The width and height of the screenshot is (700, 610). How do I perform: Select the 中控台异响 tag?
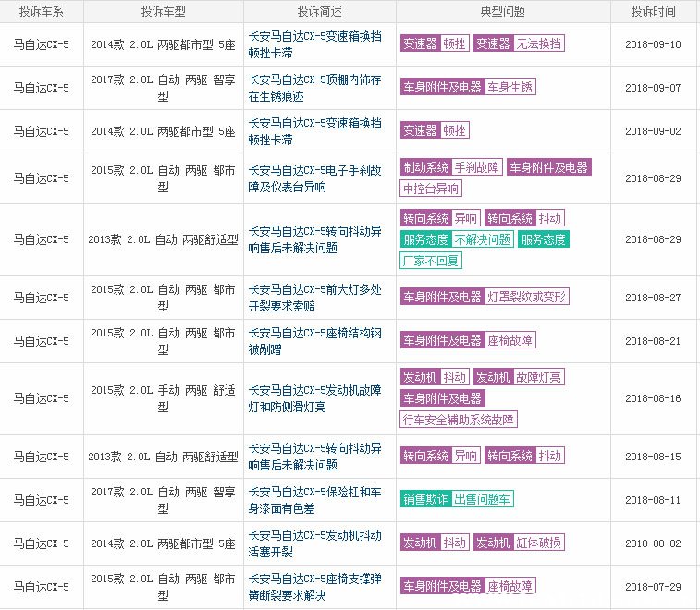tap(431, 189)
